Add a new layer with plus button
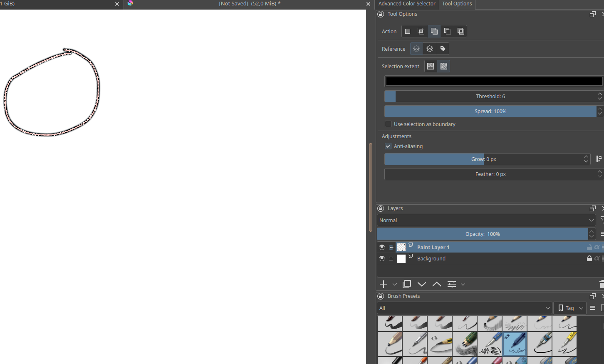This screenshot has height=364, width=604. point(384,284)
